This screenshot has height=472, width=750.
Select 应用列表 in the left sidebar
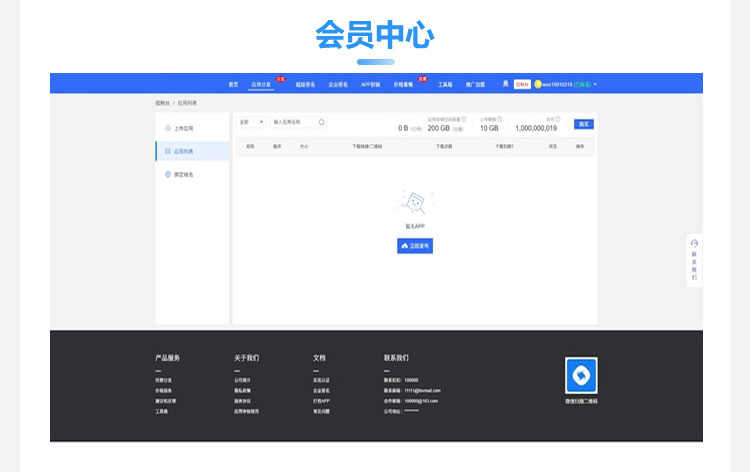[x=193, y=151]
